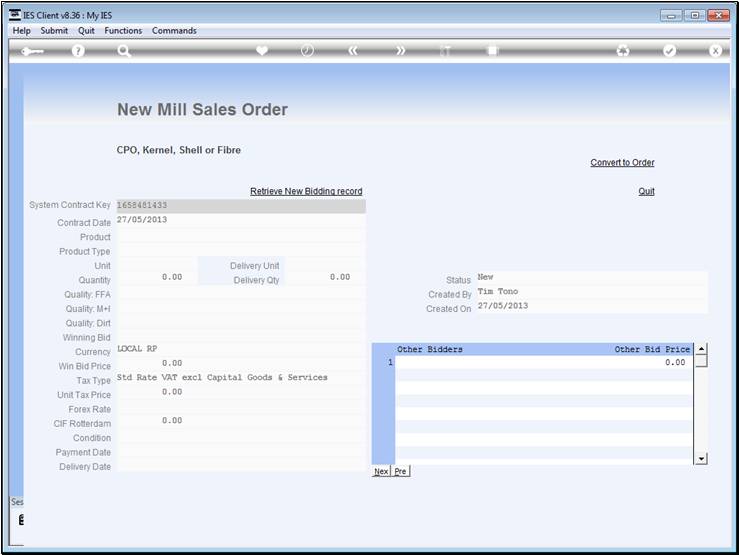The width and height of the screenshot is (739, 555).
Task: Open the Quit menu
Action: [86, 31]
